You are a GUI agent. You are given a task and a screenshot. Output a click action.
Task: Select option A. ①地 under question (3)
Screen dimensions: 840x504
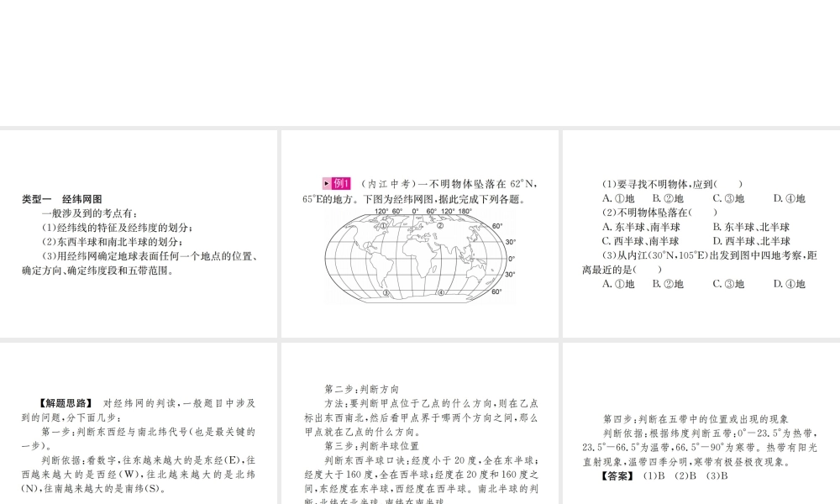click(618, 284)
